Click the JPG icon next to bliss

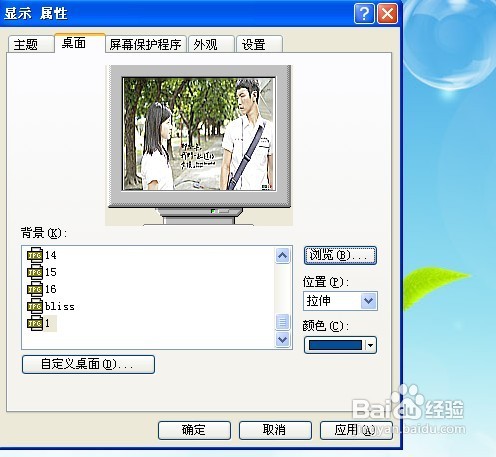click(35, 306)
